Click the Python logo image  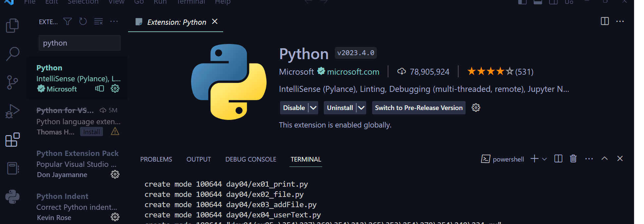(x=229, y=82)
